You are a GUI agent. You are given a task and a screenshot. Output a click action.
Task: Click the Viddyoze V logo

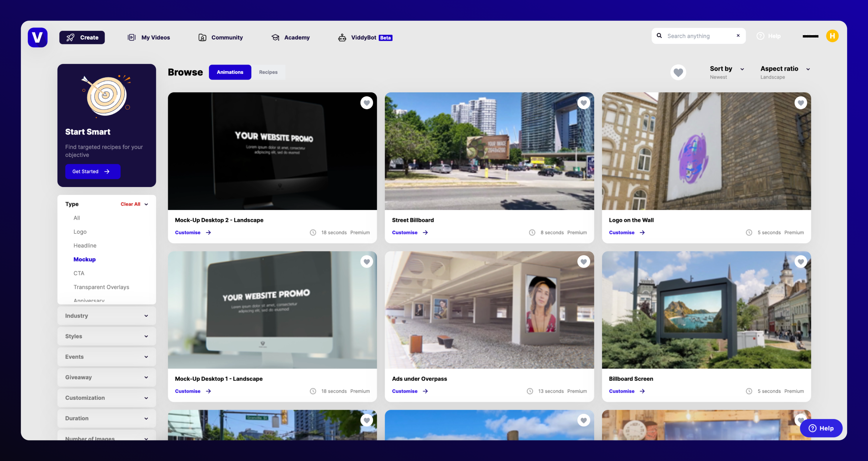(37, 37)
